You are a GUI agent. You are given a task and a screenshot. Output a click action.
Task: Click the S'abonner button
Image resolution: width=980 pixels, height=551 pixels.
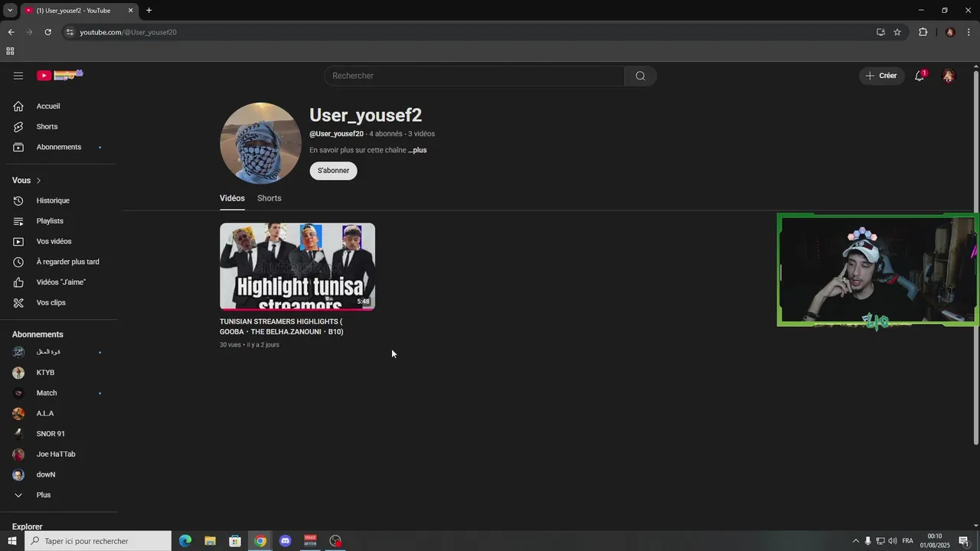tap(333, 171)
